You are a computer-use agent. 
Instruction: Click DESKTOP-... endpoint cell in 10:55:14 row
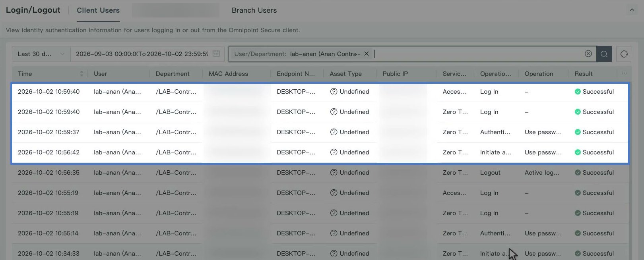(296, 233)
